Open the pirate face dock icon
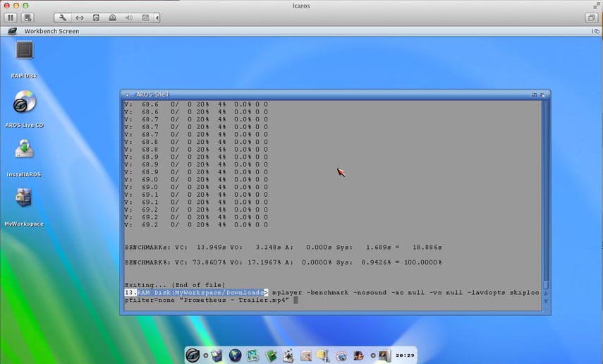Viewport: 603px width, 364px height. [x=358, y=355]
